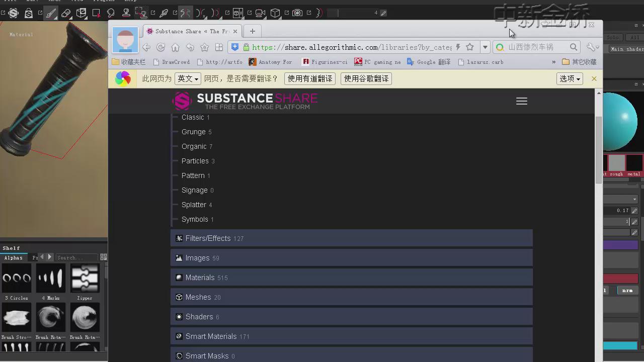Select the Polygon Fill tool in Painter toolbar
644x362 pixels.
click(96, 13)
